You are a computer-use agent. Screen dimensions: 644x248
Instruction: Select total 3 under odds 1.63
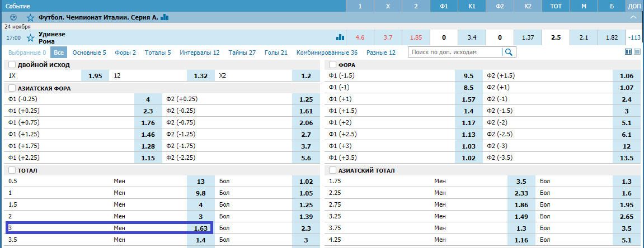(201, 228)
